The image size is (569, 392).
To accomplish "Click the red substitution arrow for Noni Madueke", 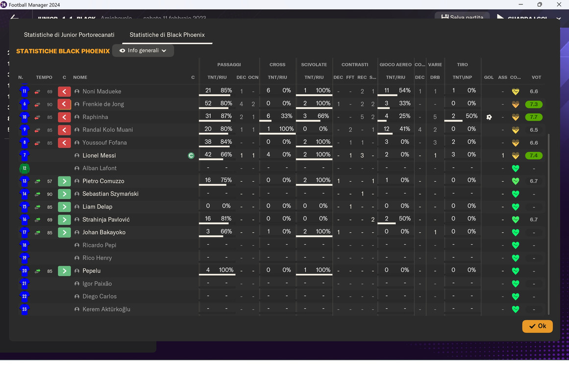I will 64,92.
